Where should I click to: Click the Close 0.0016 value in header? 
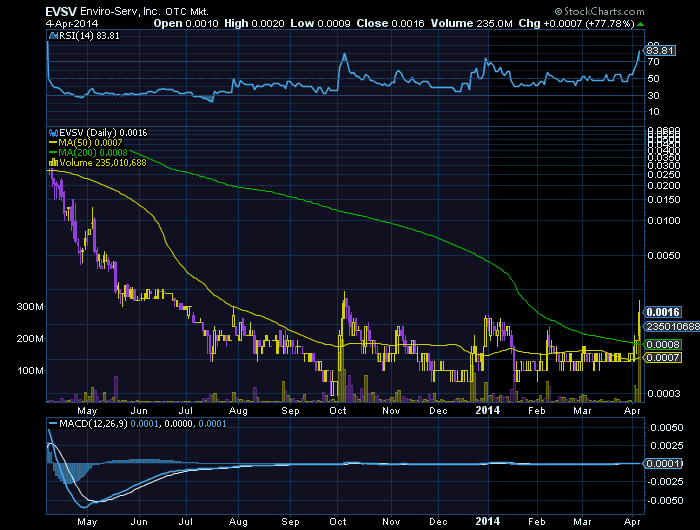pyautogui.click(x=390, y=24)
